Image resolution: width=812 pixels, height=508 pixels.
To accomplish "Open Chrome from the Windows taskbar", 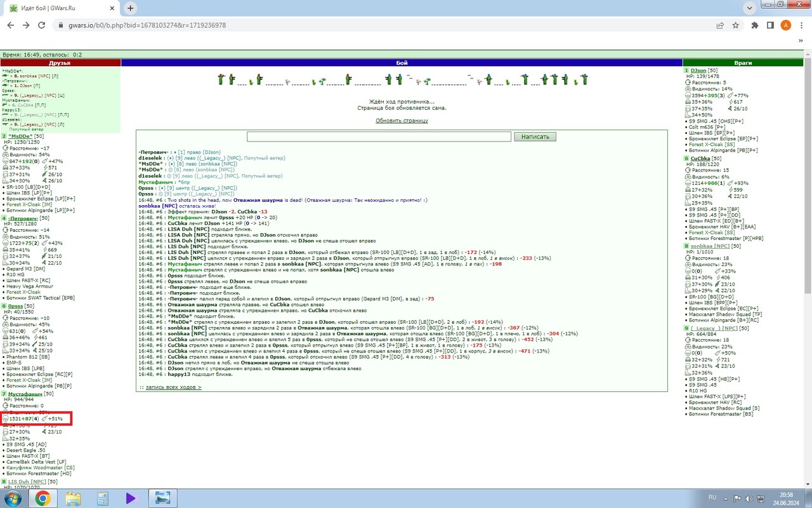I will pos(43,498).
